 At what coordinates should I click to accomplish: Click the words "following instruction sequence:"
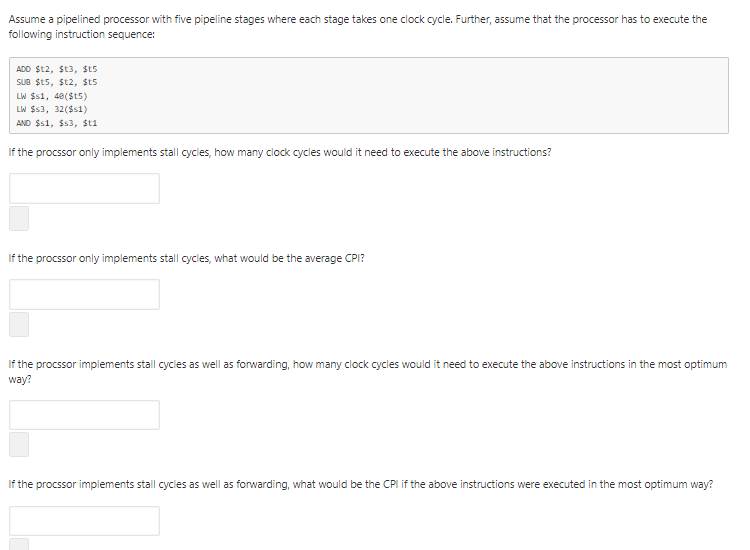(x=81, y=34)
